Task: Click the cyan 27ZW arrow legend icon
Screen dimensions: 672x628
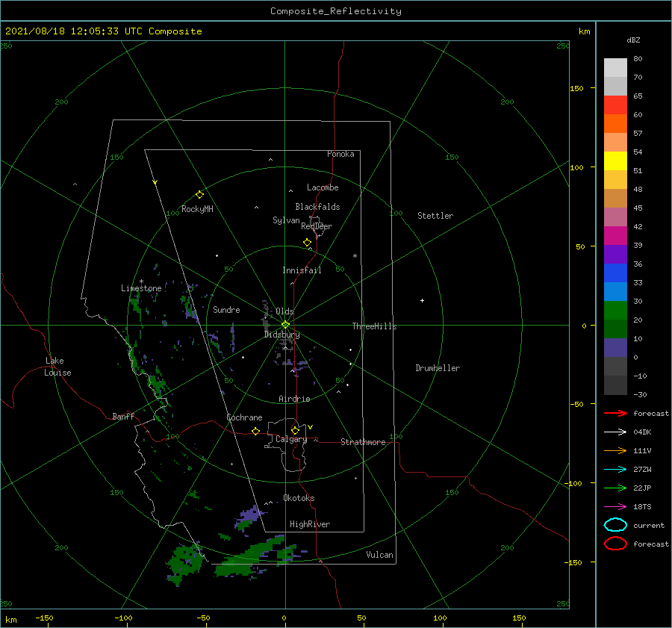Action: click(x=615, y=469)
